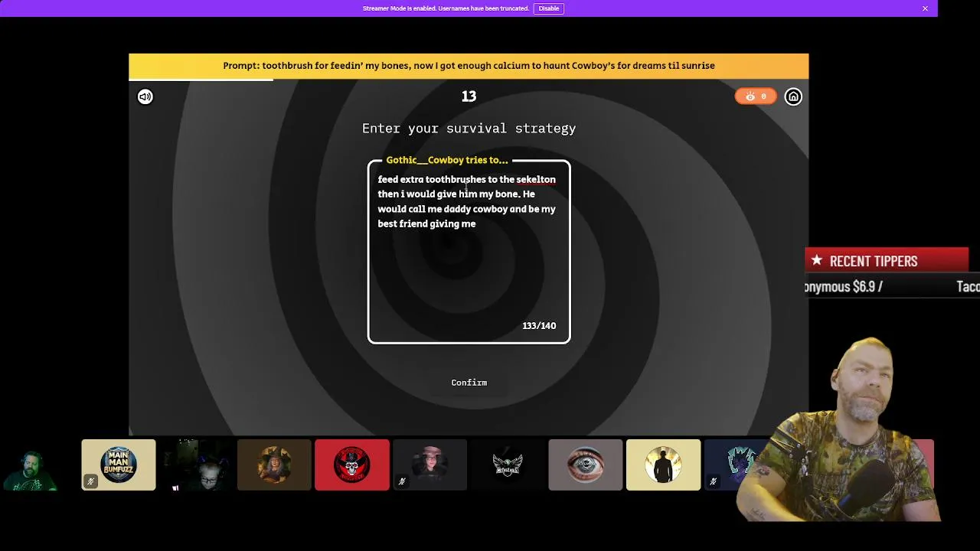Click inside the survival strategy text box
The width and height of the screenshot is (980, 551).
click(x=469, y=253)
